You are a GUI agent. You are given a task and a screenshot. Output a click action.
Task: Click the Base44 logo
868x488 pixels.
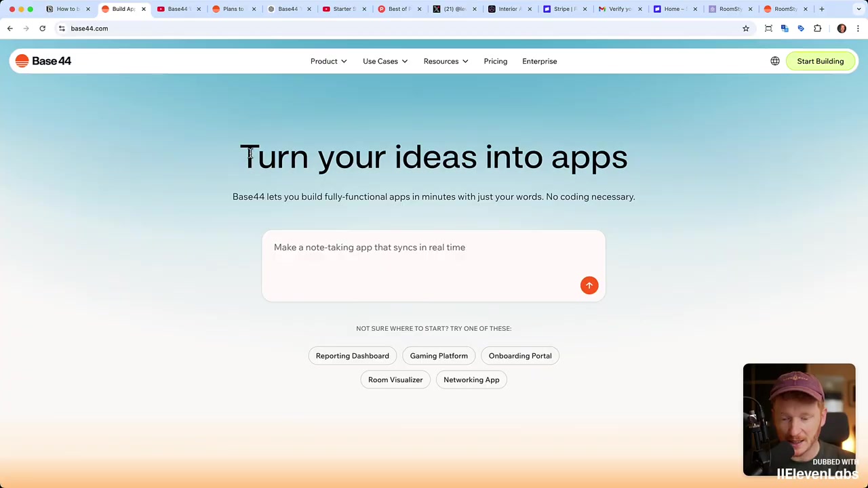pos(43,61)
